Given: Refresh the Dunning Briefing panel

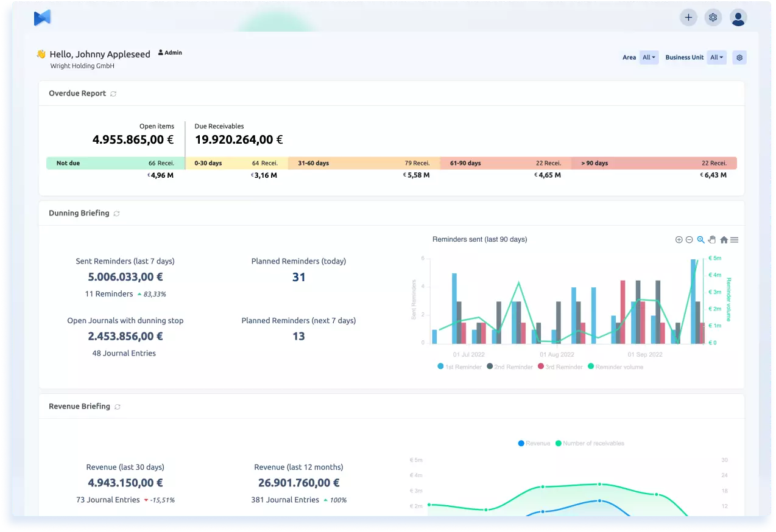Looking at the screenshot, I should tap(116, 214).
